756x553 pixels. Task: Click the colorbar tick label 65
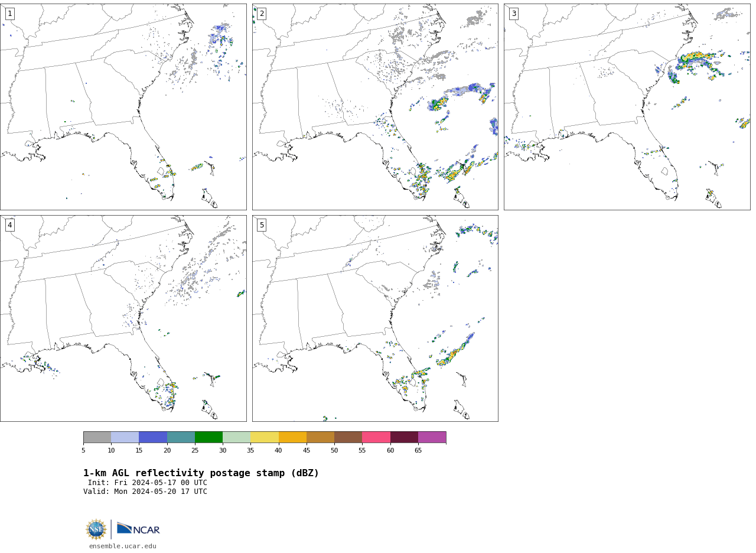(418, 451)
